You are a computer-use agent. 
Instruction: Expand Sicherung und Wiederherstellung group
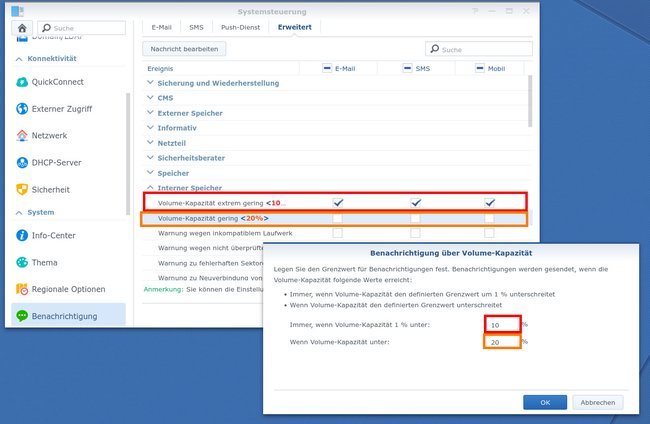pyautogui.click(x=150, y=82)
